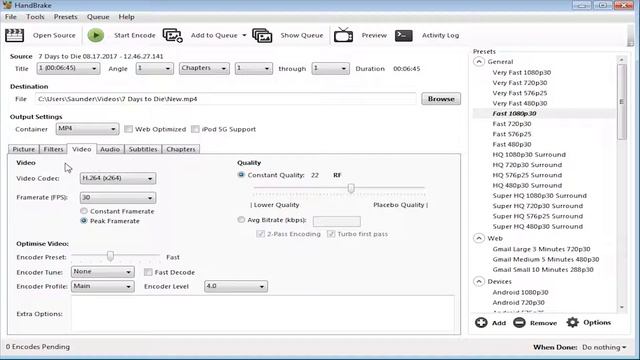640x360 pixels.
Task: Open the end chapter dropdown after through
Action: (330, 68)
